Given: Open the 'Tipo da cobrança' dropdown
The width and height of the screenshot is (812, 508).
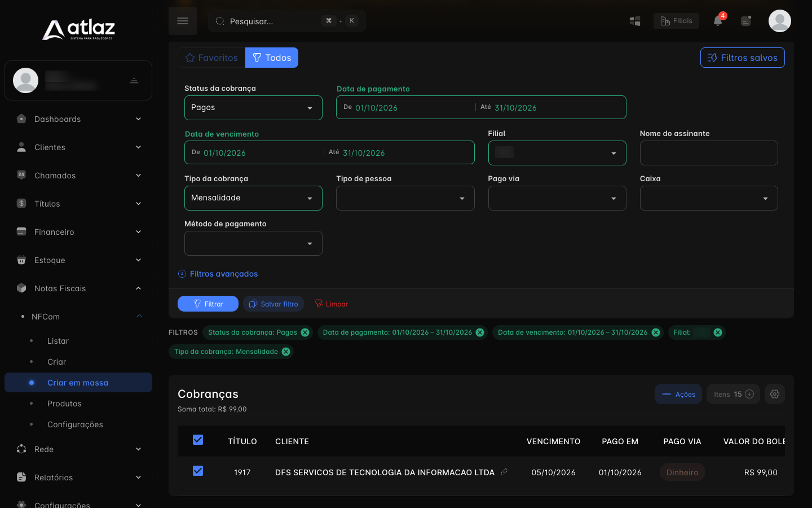Looking at the screenshot, I should [253, 198].
